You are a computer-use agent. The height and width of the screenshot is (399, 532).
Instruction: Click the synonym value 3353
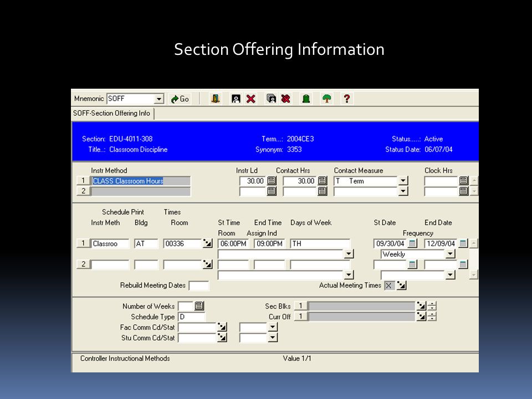(x=294, y=149)
